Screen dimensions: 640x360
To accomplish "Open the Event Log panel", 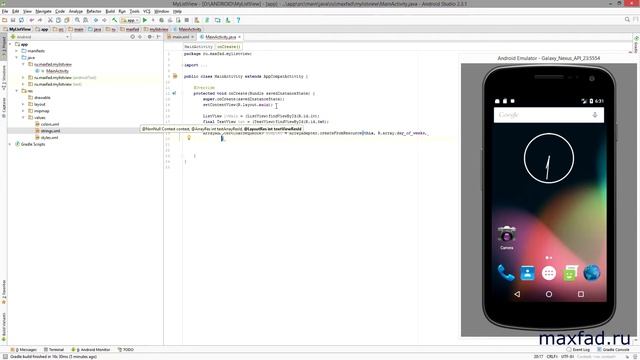I will pyautogui.click(x=578, y=350).
